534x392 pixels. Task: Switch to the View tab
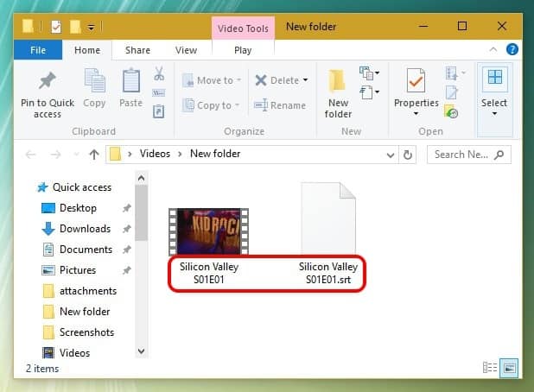pos(186,50)
